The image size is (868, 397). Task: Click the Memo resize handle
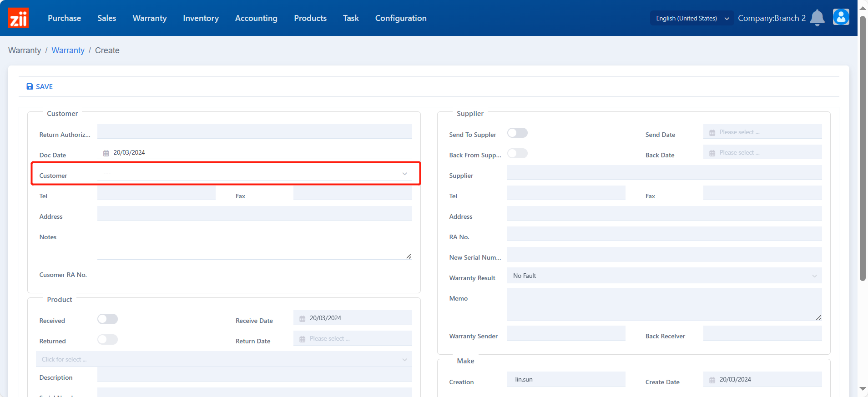click(818, 317)
